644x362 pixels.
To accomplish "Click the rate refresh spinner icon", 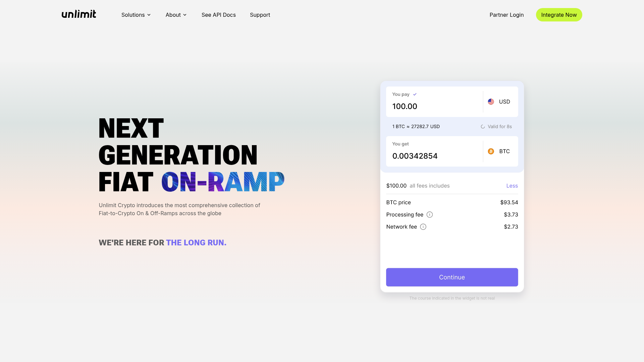I will (x=483, y=126).
